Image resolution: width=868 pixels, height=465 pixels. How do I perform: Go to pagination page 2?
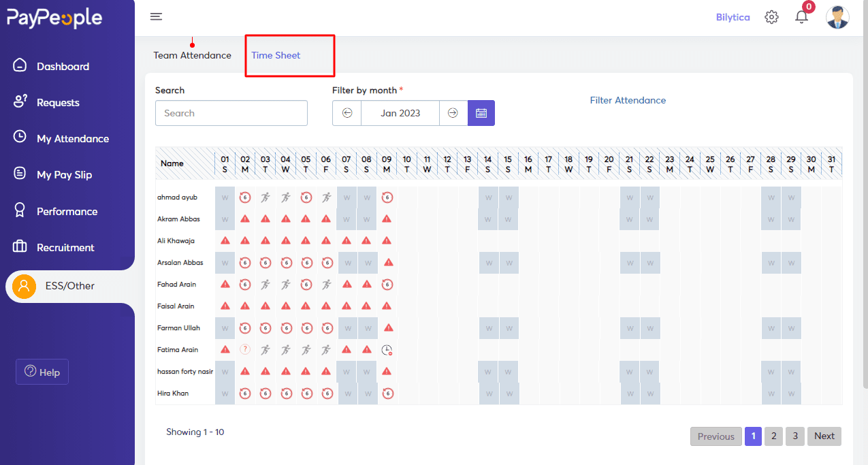(x=773, y=436)
